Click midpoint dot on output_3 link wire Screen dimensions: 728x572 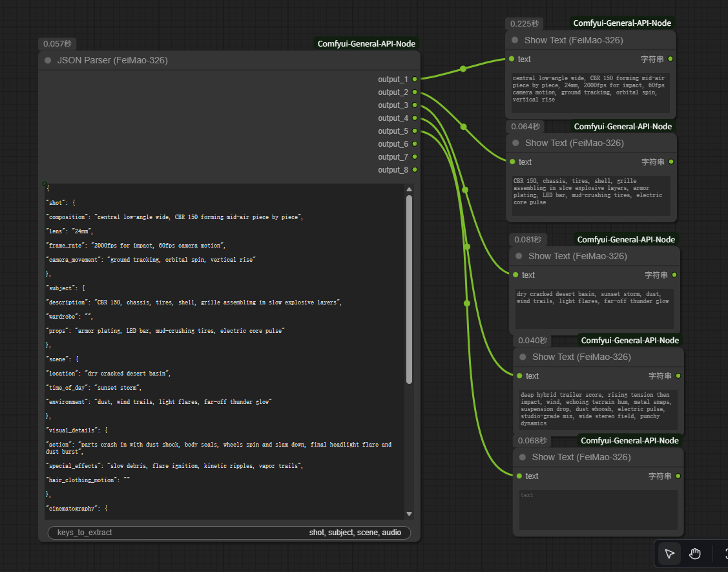tap(465, 190)
